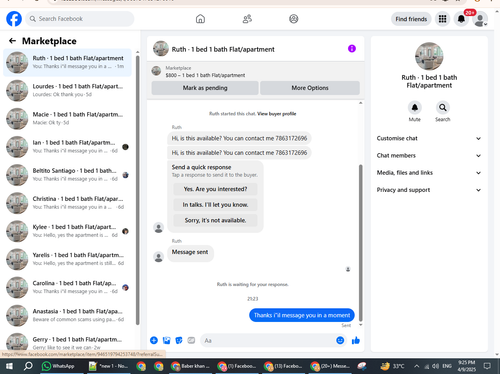Open the Ruth conversation in the list
The width and height of the screenshot is (500, 374).
tap(67, 62)
